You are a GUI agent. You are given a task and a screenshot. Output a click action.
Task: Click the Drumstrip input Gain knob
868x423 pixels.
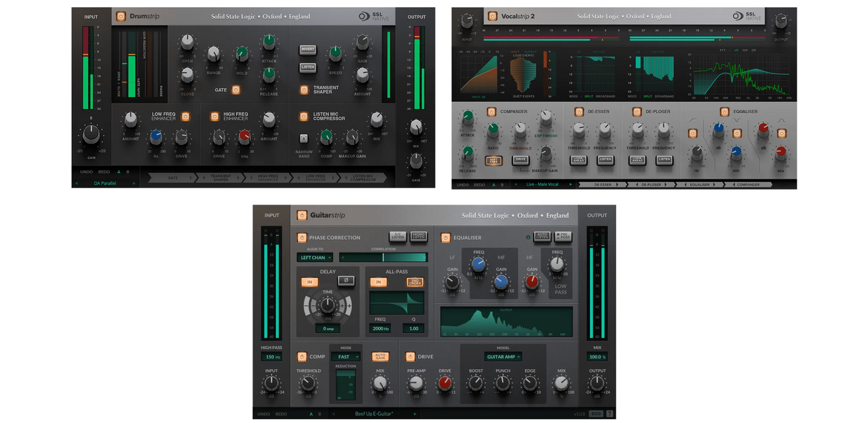pos(91,134)
